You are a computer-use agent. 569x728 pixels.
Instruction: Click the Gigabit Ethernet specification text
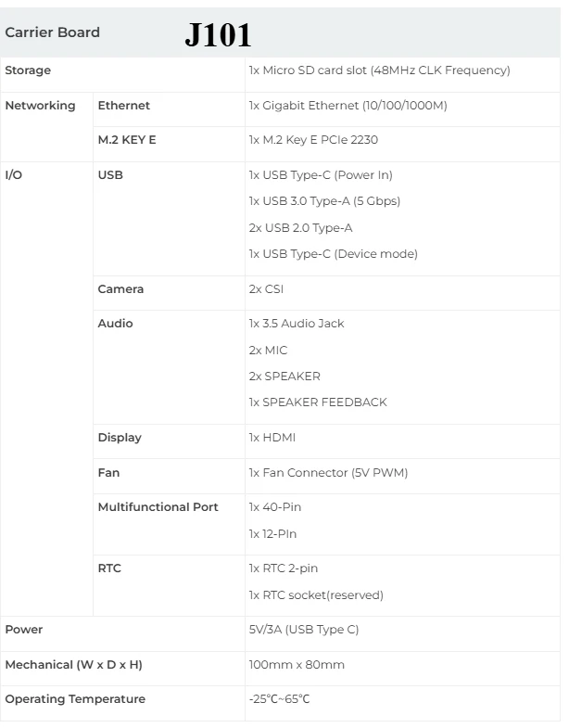pos(348,106)
